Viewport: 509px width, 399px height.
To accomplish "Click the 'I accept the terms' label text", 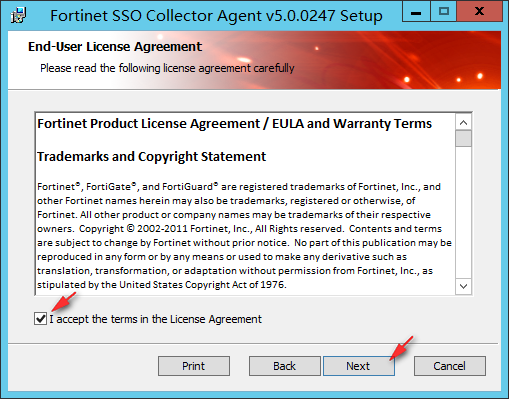I will tap(156, 319).
